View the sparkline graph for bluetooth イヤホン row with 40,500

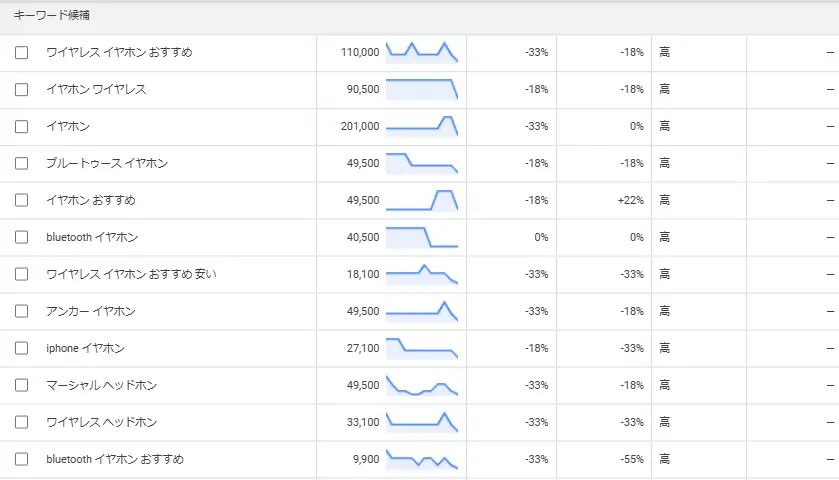coord(421,237)
